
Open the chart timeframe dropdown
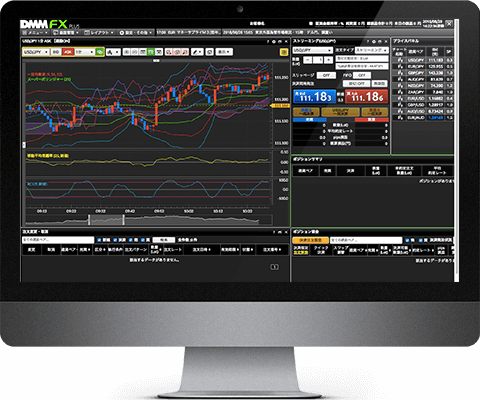pyautogui.click(x=84, y=52)
